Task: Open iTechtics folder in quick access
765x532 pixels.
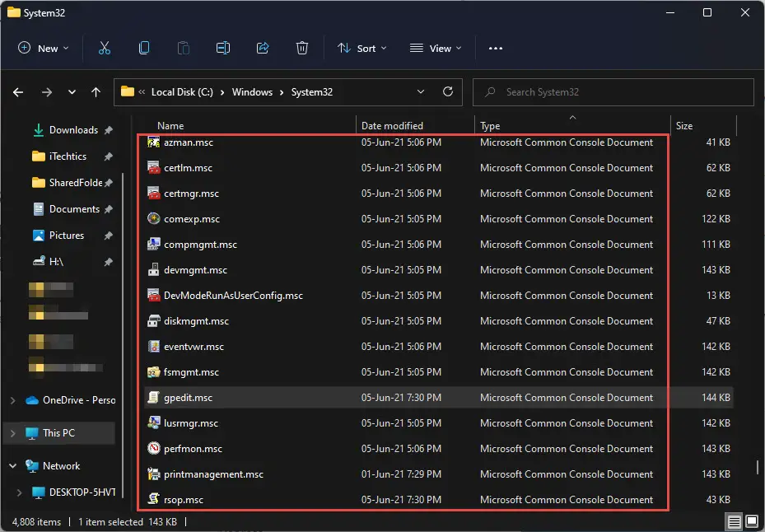Action: pyautogui.click(x=68, y=156)
